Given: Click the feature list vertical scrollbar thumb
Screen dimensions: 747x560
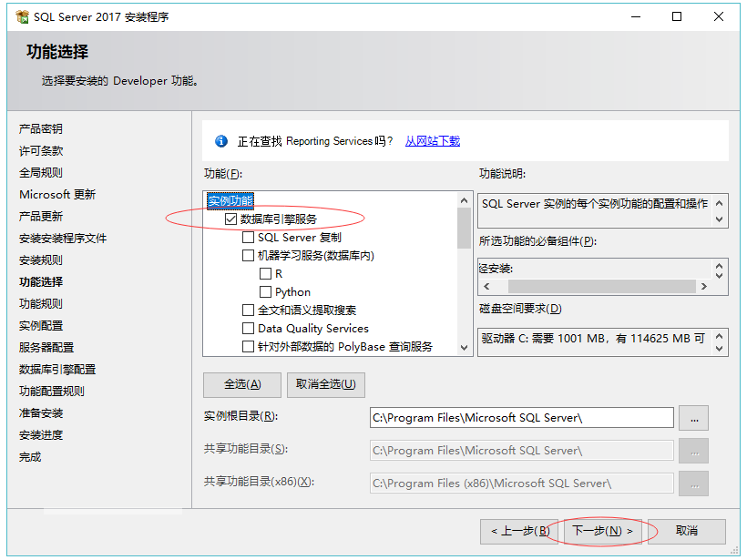Looking at the screenshot, I should (464, 229).
